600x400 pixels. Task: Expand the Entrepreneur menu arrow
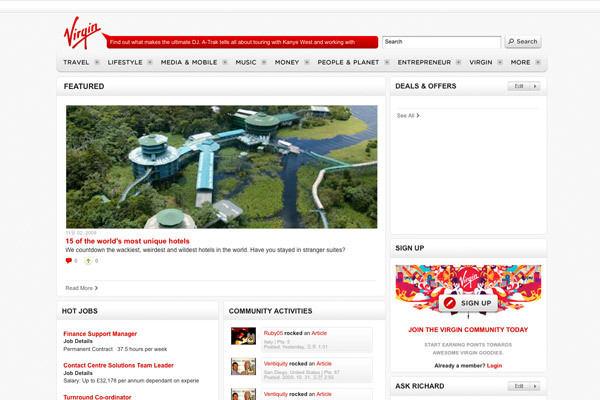(458, 62)
